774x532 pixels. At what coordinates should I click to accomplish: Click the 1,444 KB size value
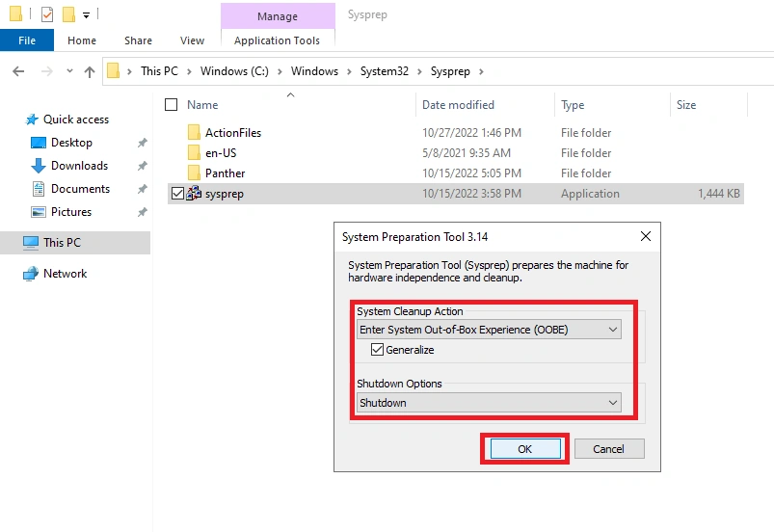click(719, 194)
